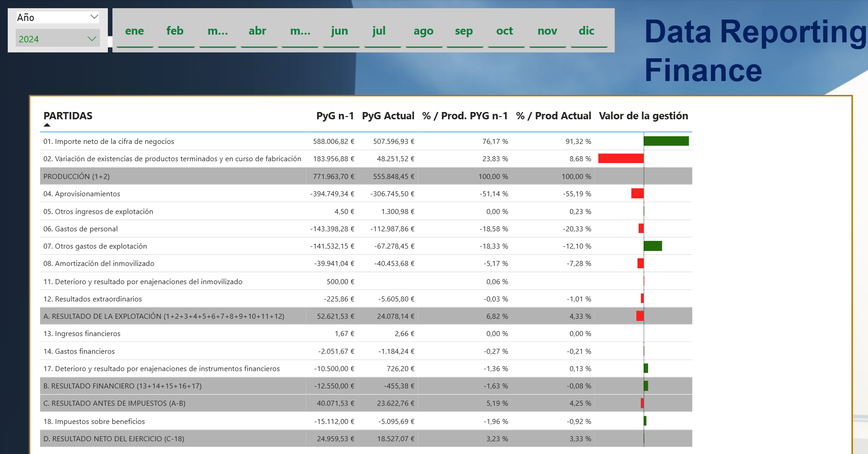Click the 3,33 % cell in net result row

(x=580, y=439)
